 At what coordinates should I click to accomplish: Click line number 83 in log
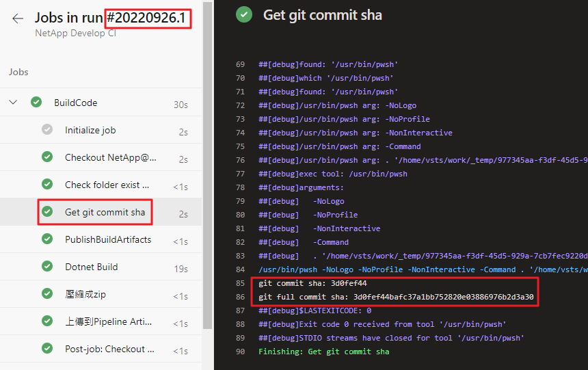click(241, 256)
